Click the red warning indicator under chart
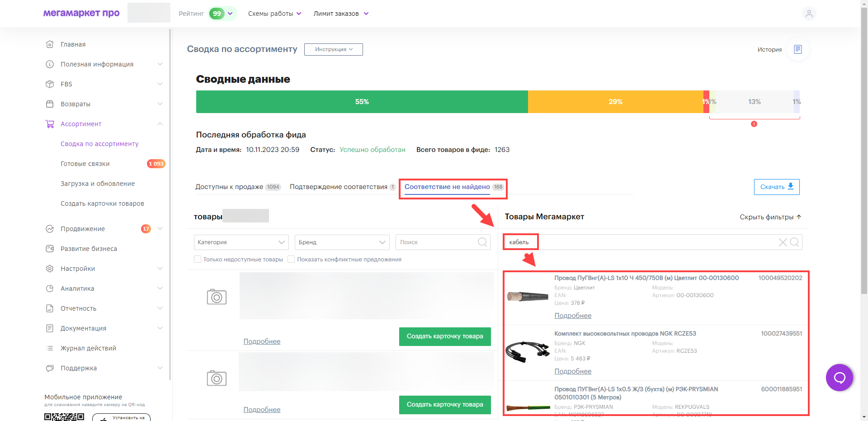The image size is (868, 421). 754,124
